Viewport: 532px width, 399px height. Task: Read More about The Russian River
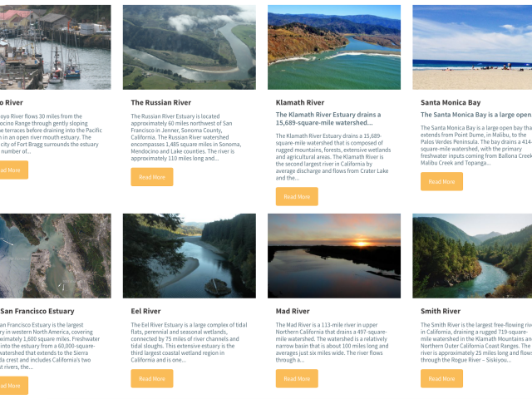click(x=152, y=177)
